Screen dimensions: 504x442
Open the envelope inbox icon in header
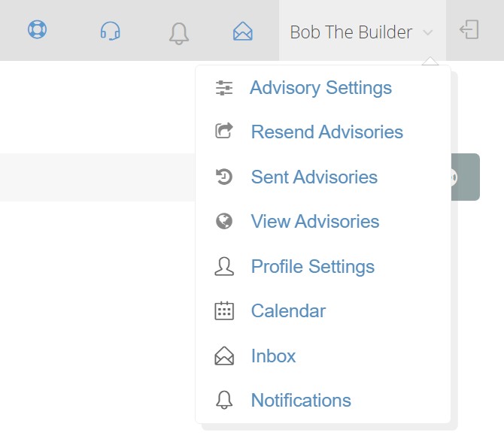tap(243, 31)
